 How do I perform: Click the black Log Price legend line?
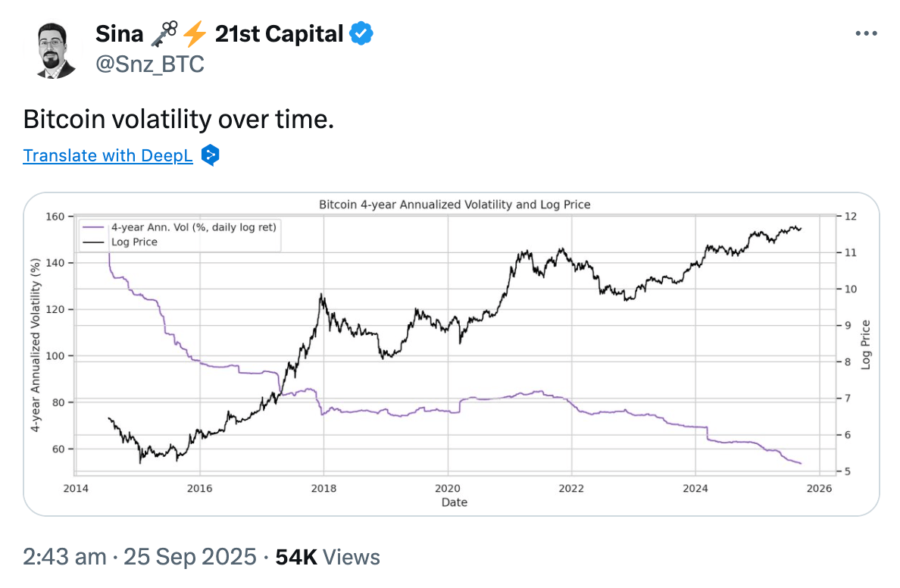pos(95,242)
